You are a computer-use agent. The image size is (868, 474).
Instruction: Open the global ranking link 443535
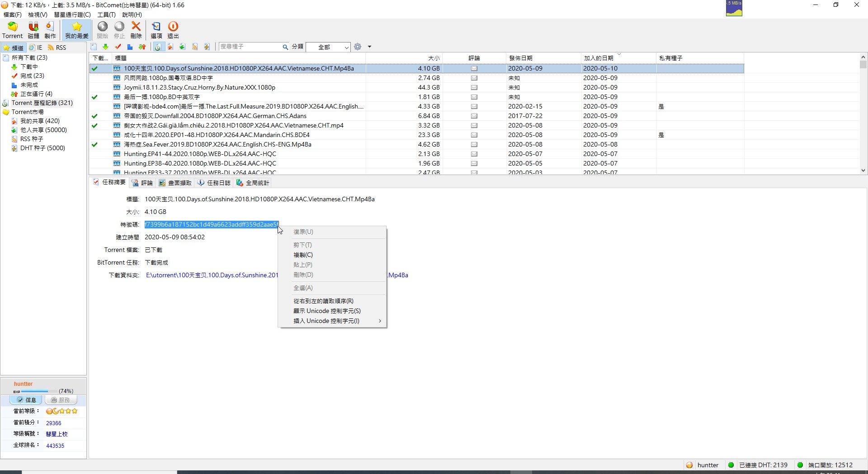pos(55,446)
